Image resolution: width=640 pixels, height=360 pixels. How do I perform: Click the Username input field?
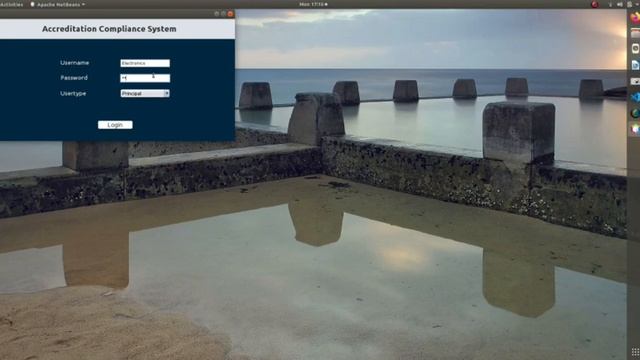[x=145, y=63]
